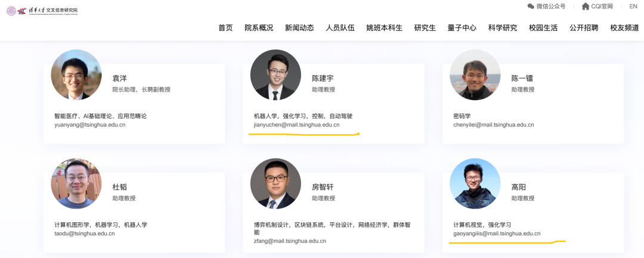Click the WeChat official account icon
This screenshot has width=644, height=258.
tap(531, 7)
